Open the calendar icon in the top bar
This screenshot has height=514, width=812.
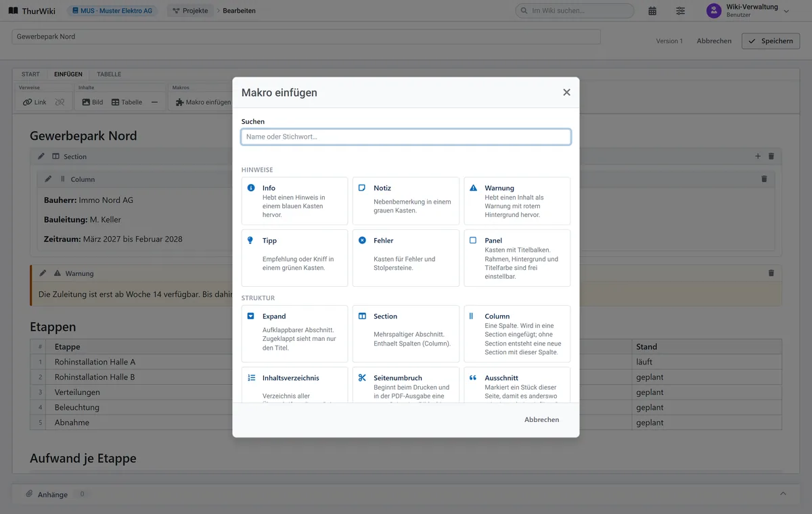(x=652, y=11)
